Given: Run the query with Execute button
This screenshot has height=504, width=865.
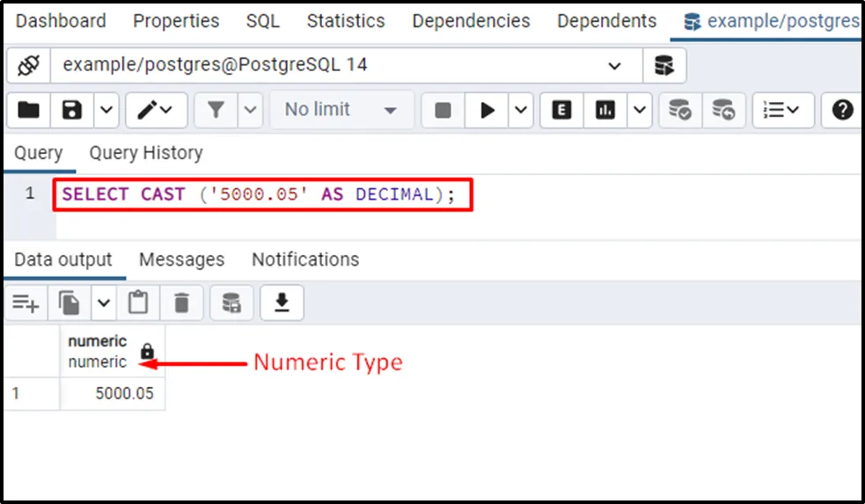Looking at the screenshot, I should pyautogui.click(x=487, y=110).
